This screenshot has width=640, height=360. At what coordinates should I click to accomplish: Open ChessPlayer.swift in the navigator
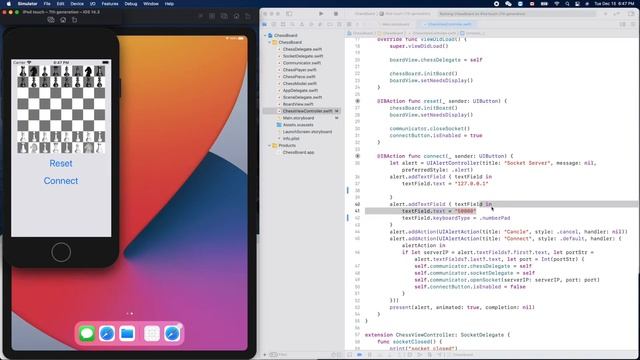point(300,70)
